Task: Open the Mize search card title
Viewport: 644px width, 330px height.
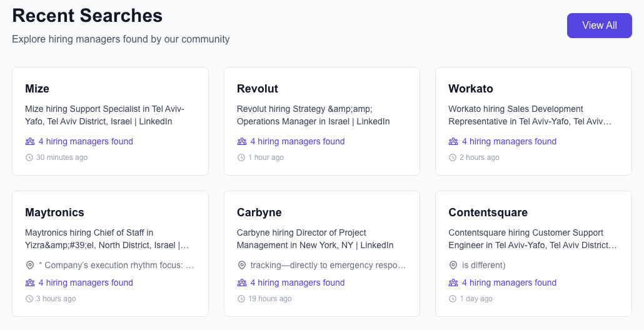Action: pos(37,89)
